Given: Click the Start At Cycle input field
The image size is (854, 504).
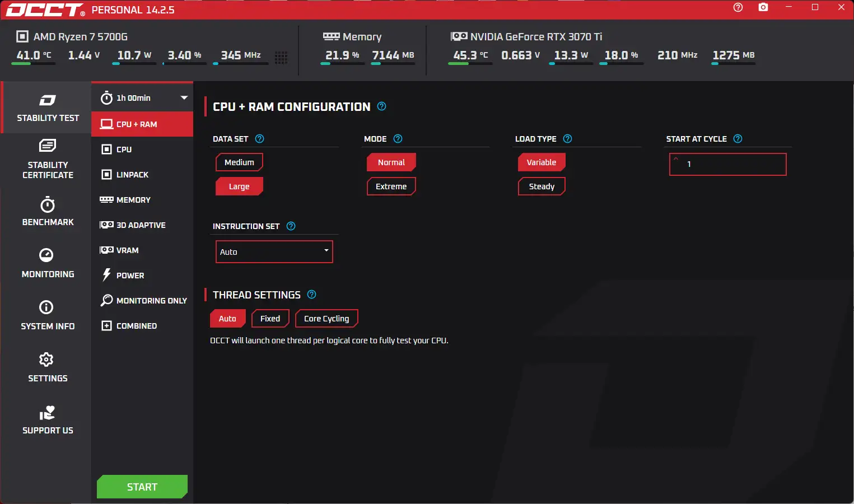Looking at the screenshot, I should [x=728, y=164].
